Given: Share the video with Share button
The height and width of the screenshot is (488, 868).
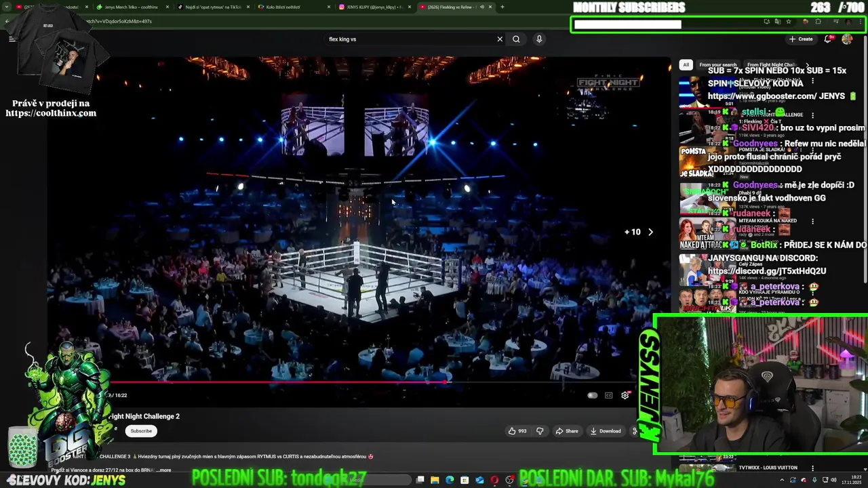Looking at the screenshot, I should pos(567,431).
